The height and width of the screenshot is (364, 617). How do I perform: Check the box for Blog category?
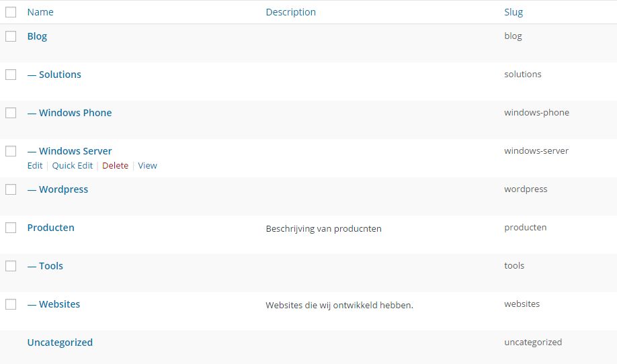pos(11,36)
